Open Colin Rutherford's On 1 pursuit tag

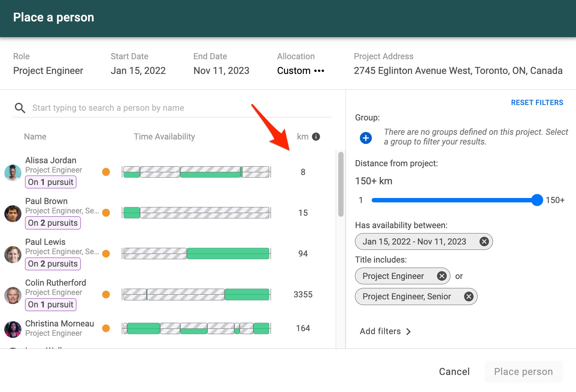51,305
